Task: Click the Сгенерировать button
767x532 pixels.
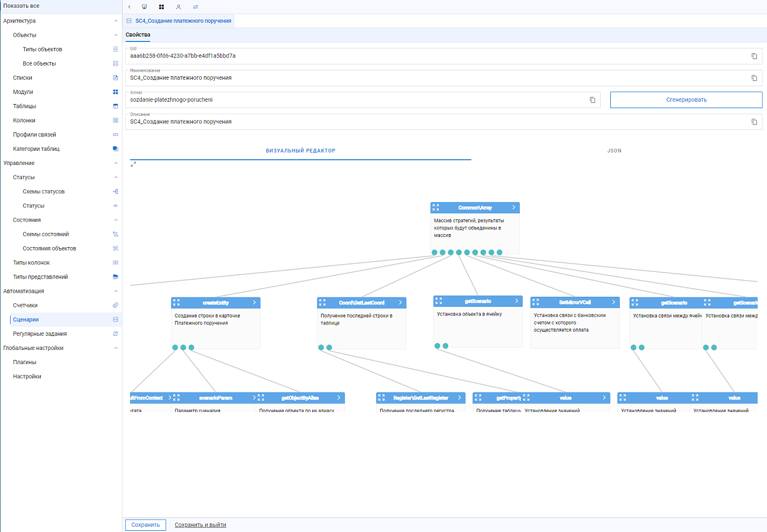Action: click(x=686, y=100)
